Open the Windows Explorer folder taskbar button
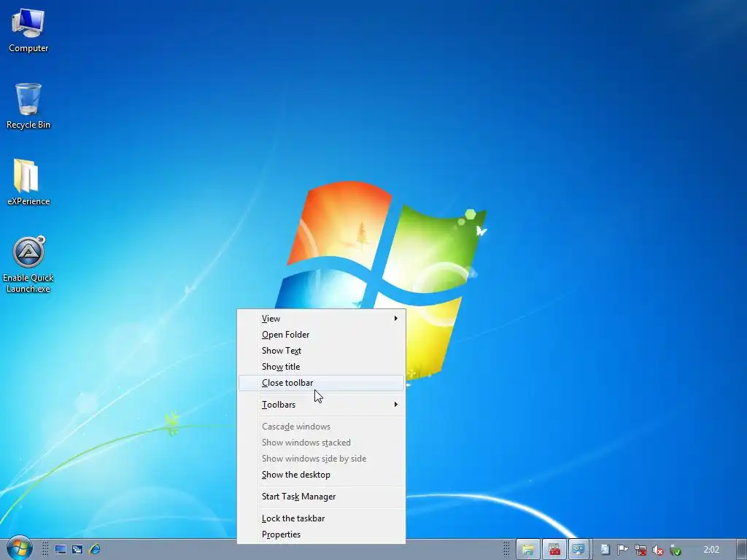This screenshot has width=747, height=560. point(528,550)
